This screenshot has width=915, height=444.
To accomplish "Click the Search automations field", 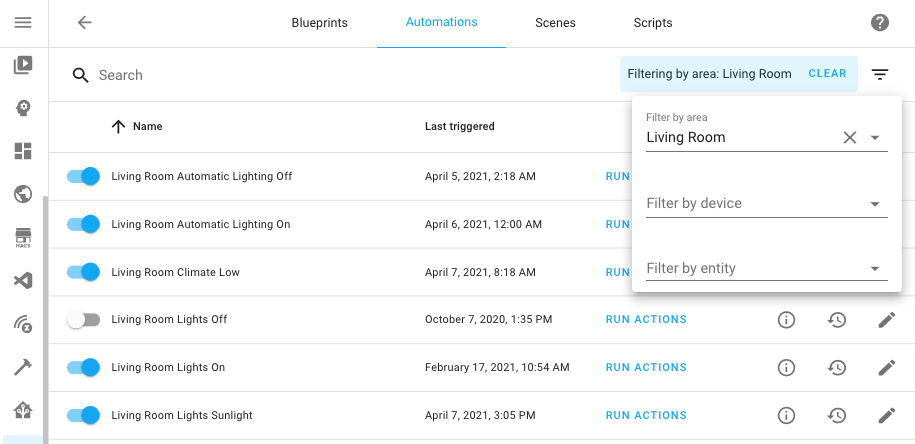I will click(x=300, y=75).
